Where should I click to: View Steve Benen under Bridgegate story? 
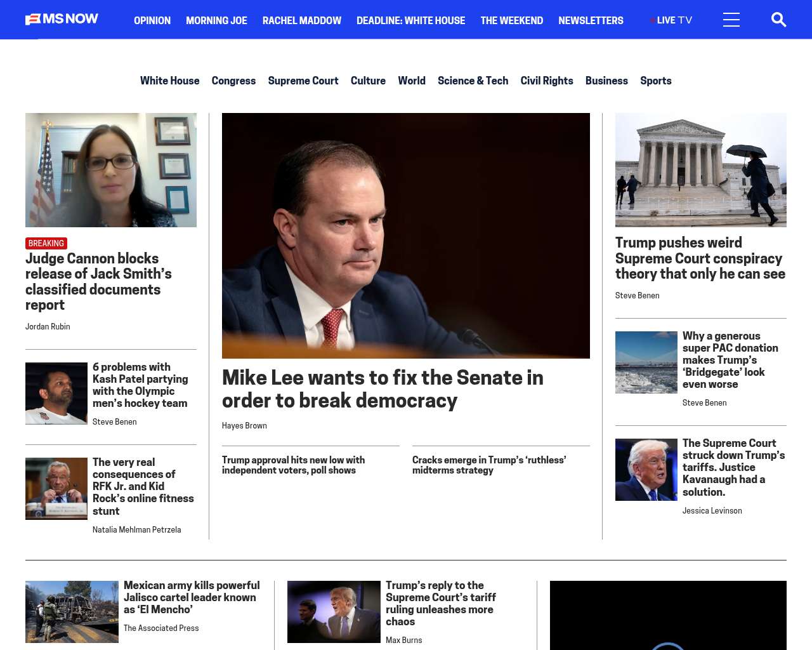[704, 402]
